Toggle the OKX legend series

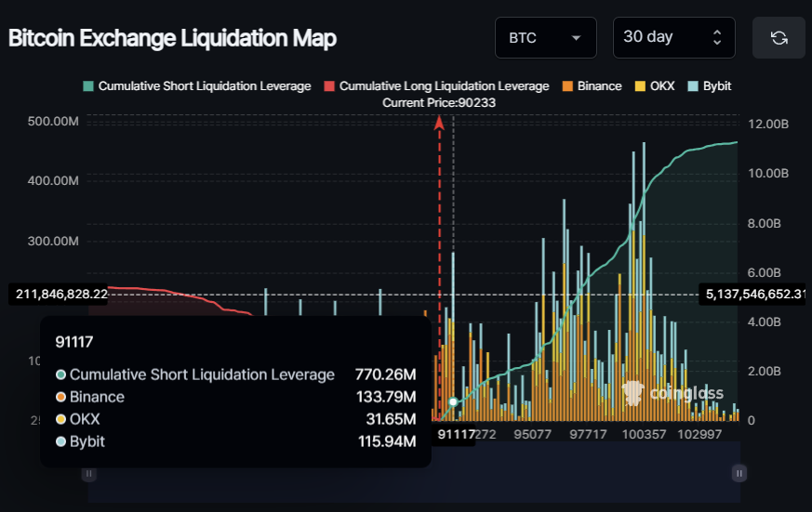(x=655, y=86)
